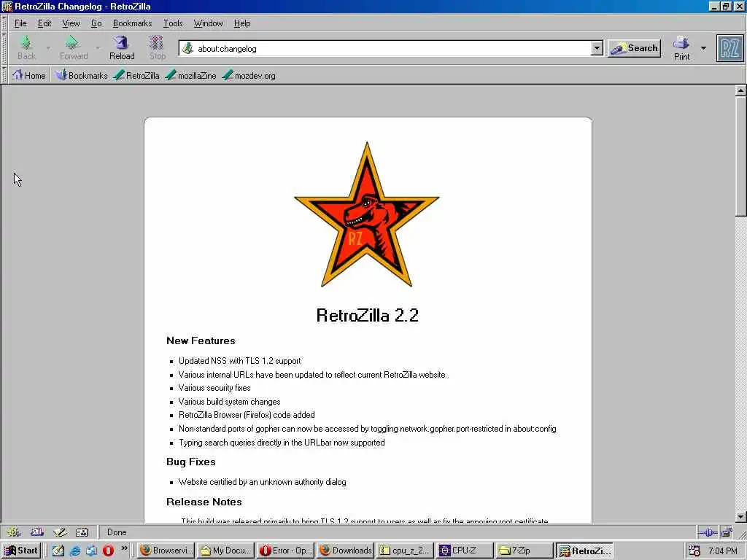Click 'Various security fixes' list item
Screen dimensions: 747x560
(x=214, y=388)
